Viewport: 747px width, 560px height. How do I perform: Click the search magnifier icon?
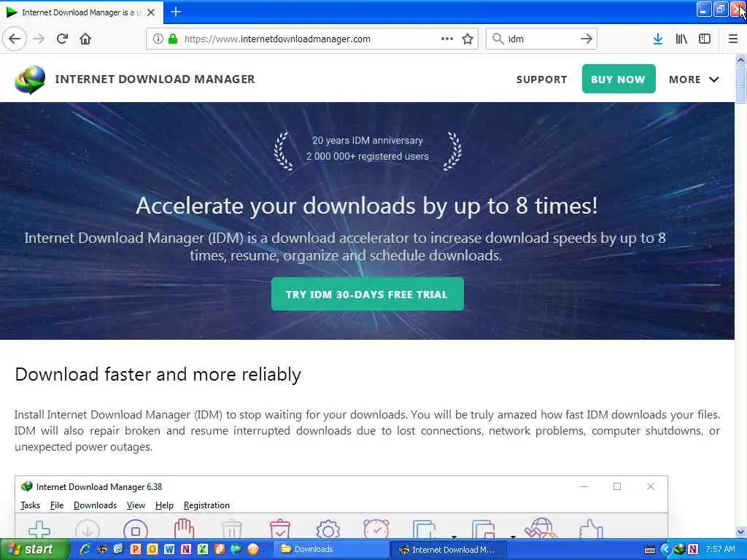click(x=498, y=39)
